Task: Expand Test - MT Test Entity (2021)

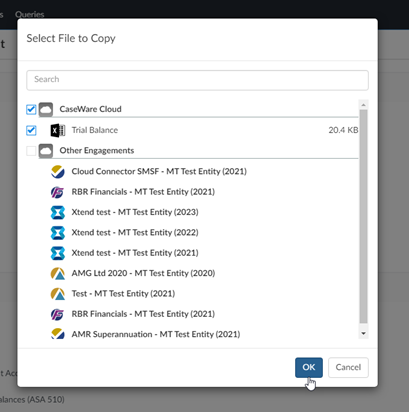Action: [x=123, y=293]
